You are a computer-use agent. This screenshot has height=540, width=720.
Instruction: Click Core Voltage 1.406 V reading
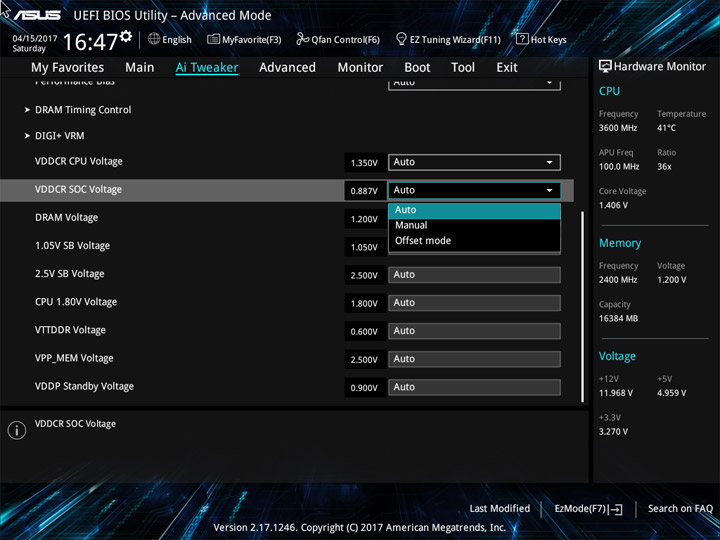(613, 205)
